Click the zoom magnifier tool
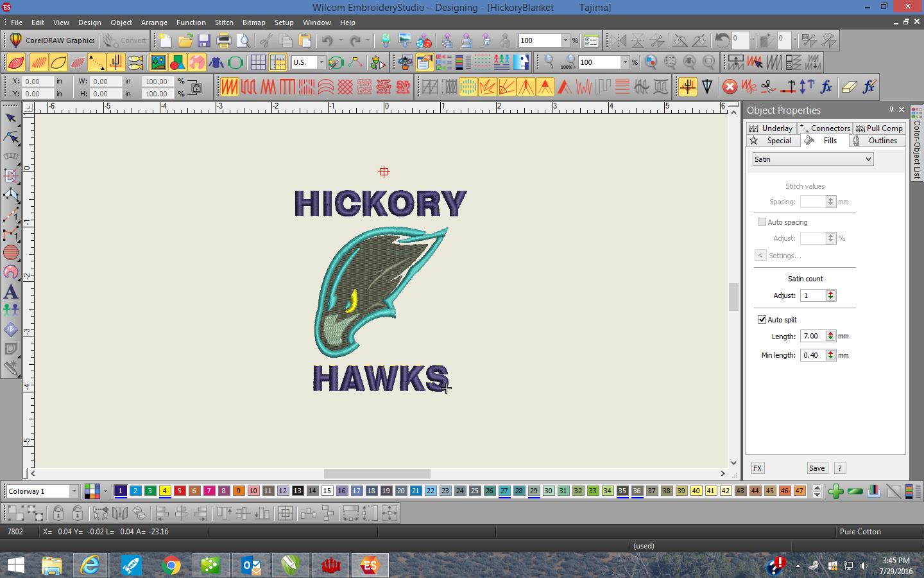Viewport: 924px width, 578px height. (549, 62)
